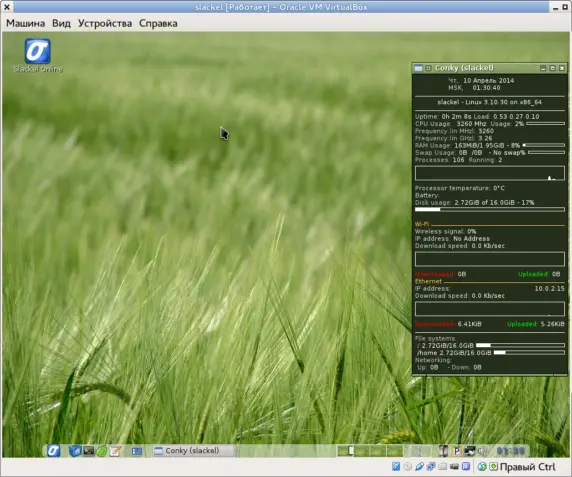Close the Conky (slackel) window
This screenshot has width=572, height=477.
click(x=562, y=68)
